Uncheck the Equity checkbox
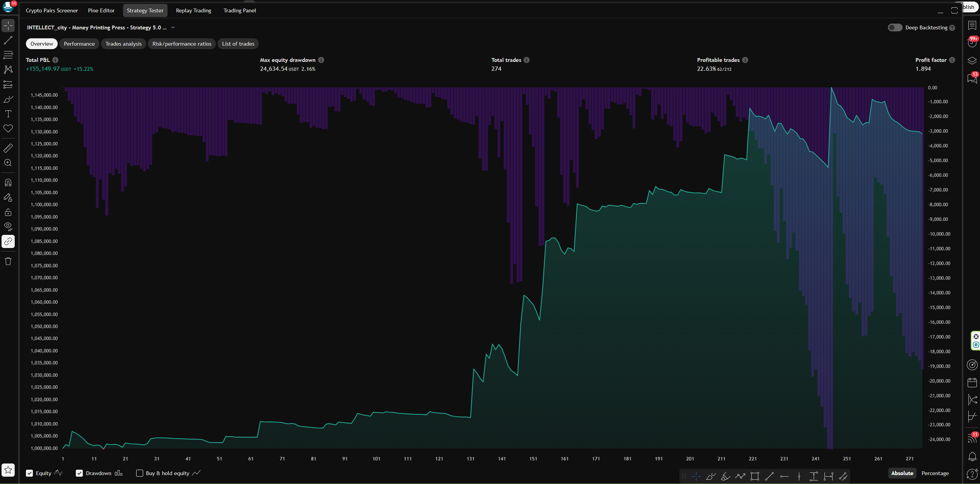This screenshot has height=484, width=980. click(x=29, y=473)
